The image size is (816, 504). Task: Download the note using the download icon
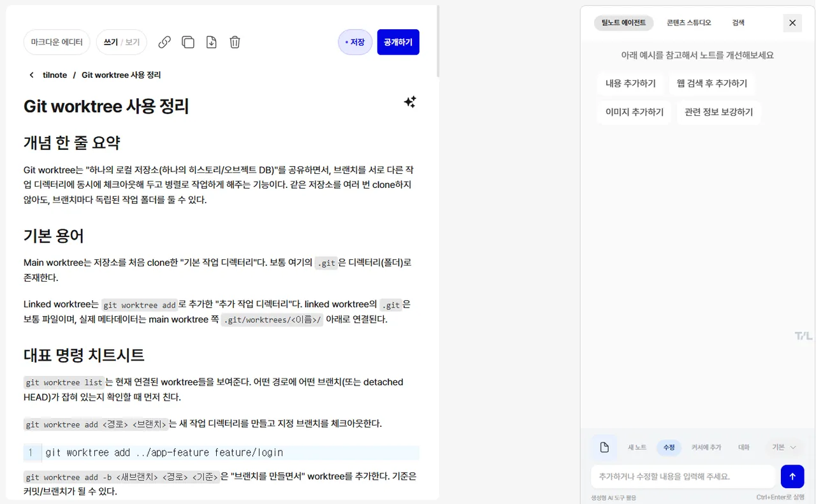click(212, 42)
